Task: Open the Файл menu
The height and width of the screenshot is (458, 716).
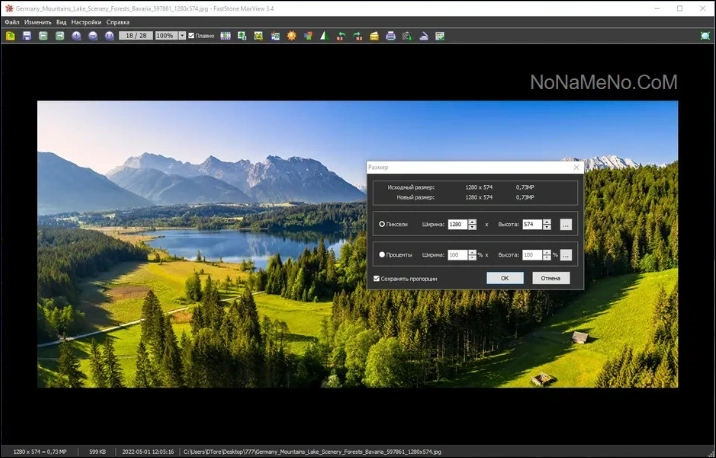Action: coord(12,22)
